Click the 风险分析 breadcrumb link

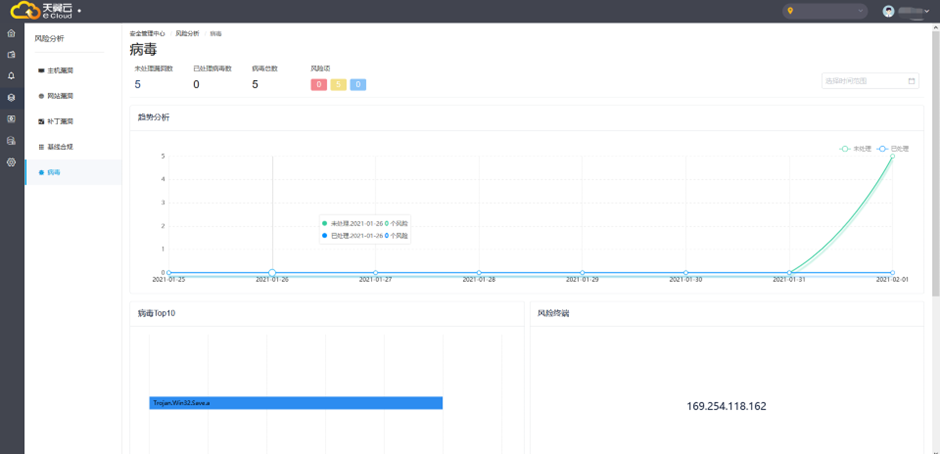click(x=187, y=33)
